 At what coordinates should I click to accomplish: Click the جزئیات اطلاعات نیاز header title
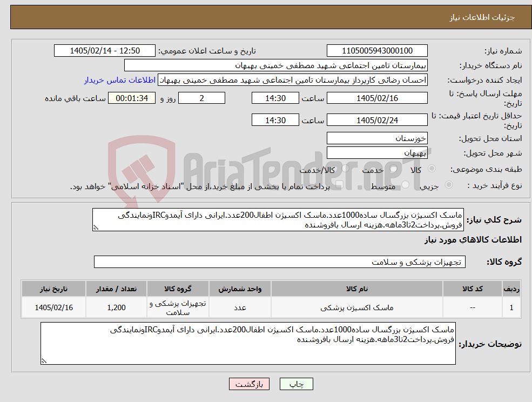click(x=482, y=17)
